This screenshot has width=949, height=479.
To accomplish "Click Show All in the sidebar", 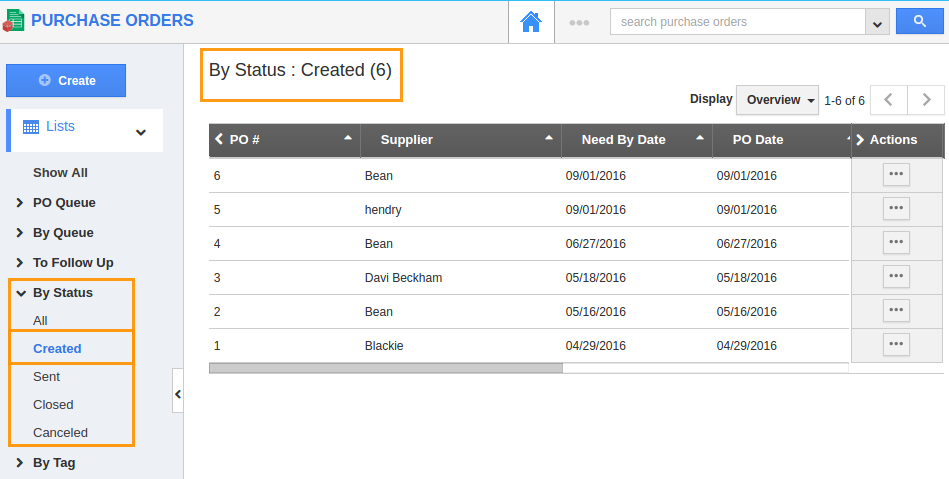I will click(x=60, y=172).
